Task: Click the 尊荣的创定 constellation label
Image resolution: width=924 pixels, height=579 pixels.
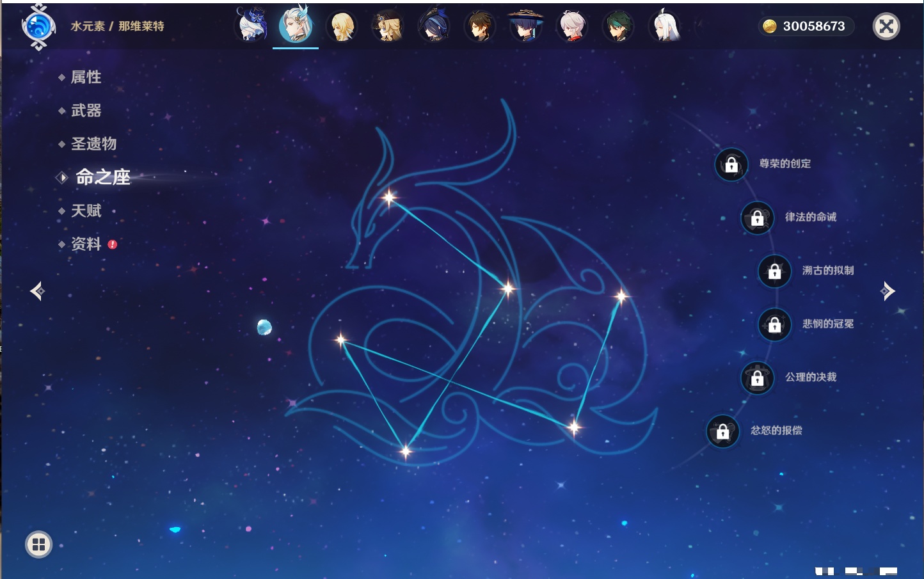Action: 785,164
